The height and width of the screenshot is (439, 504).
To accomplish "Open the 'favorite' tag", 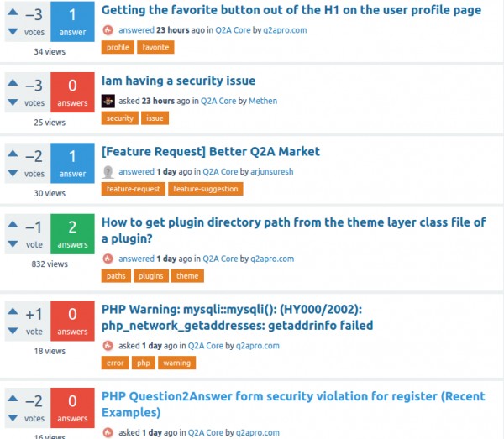I will click(x=155, y=48).
